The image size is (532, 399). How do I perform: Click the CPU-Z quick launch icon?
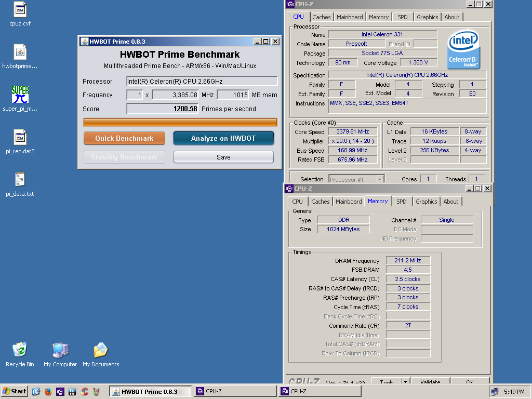tap(60, 392)
